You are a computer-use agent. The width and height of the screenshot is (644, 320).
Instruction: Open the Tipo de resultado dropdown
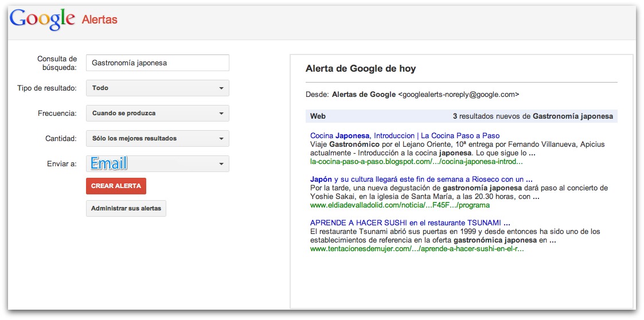(x=157, y=88)
